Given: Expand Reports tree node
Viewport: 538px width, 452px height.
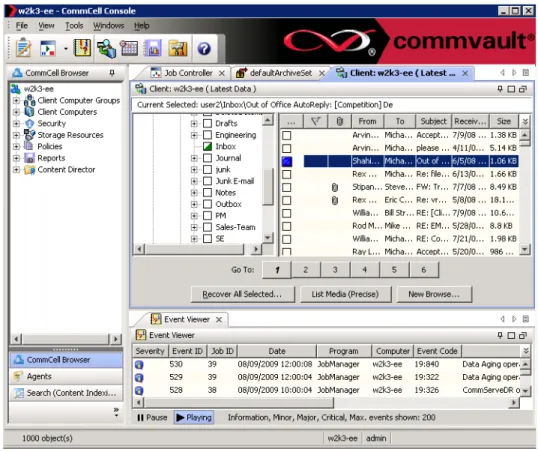Looking at the screenshot, I should [16, 158].
